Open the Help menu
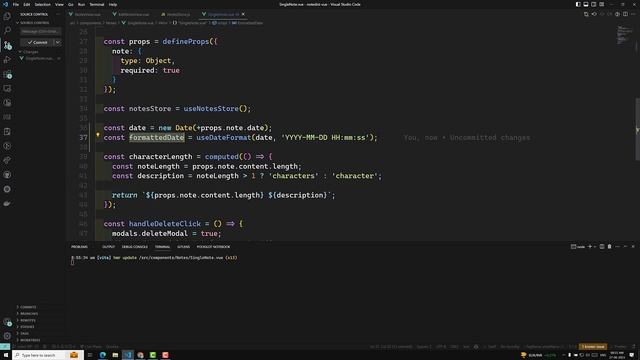640x360 pixels. (113, 4)
